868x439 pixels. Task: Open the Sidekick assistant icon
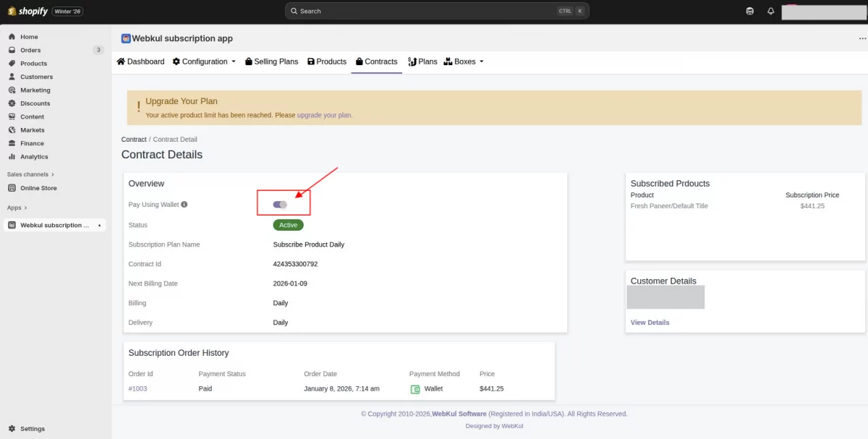click(750, 11)
